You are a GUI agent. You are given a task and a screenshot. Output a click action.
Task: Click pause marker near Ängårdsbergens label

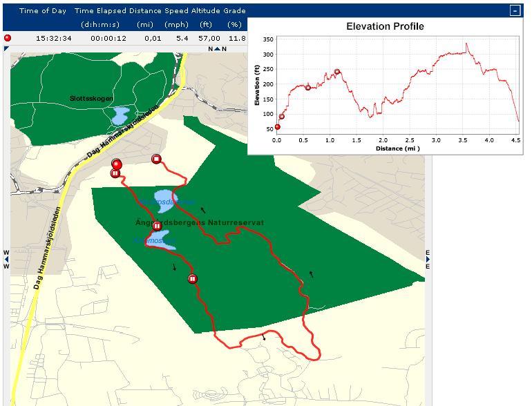tap(157, 226)
